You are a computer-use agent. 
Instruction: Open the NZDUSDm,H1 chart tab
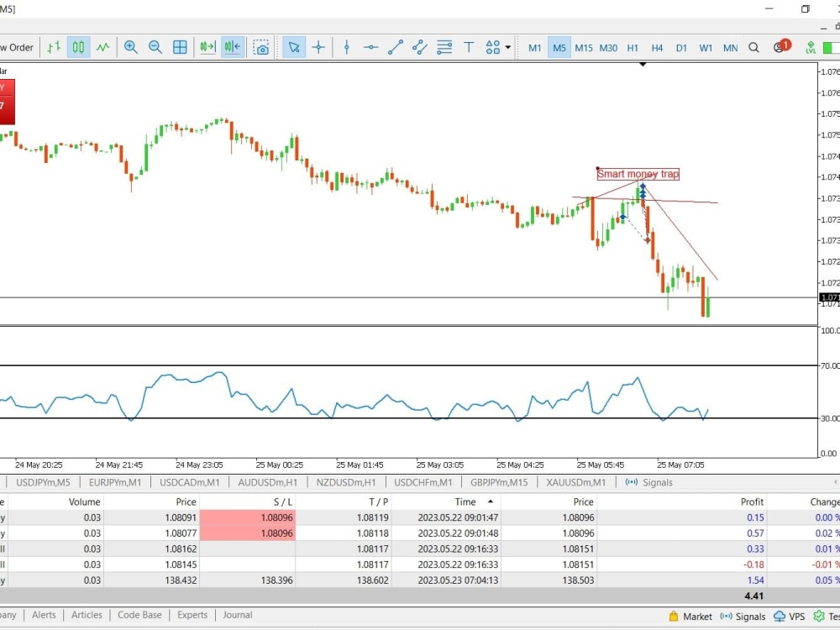(346, 482)
